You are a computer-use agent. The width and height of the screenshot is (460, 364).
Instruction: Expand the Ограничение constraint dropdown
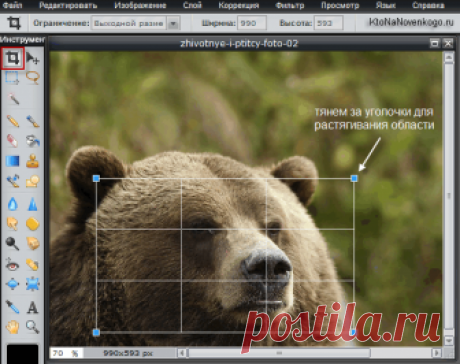pyautogui.click(x=173, y=23)
